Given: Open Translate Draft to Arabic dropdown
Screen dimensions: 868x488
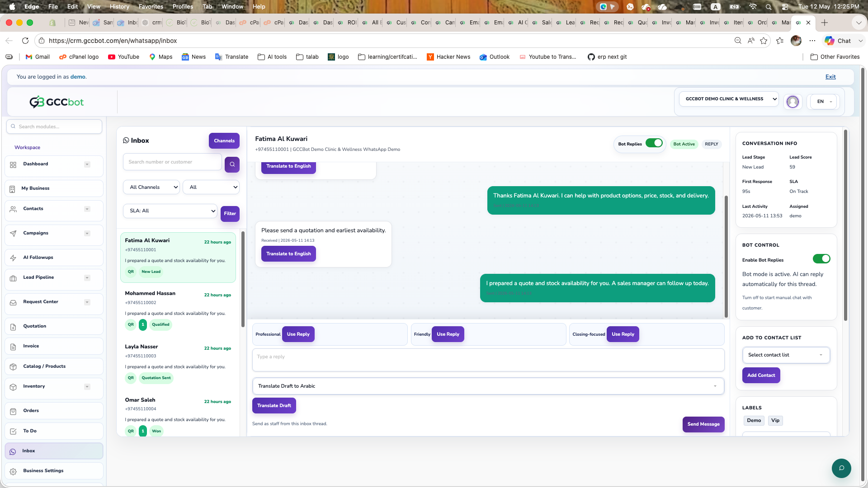Looking at the screenshot, I should point(488,386).
